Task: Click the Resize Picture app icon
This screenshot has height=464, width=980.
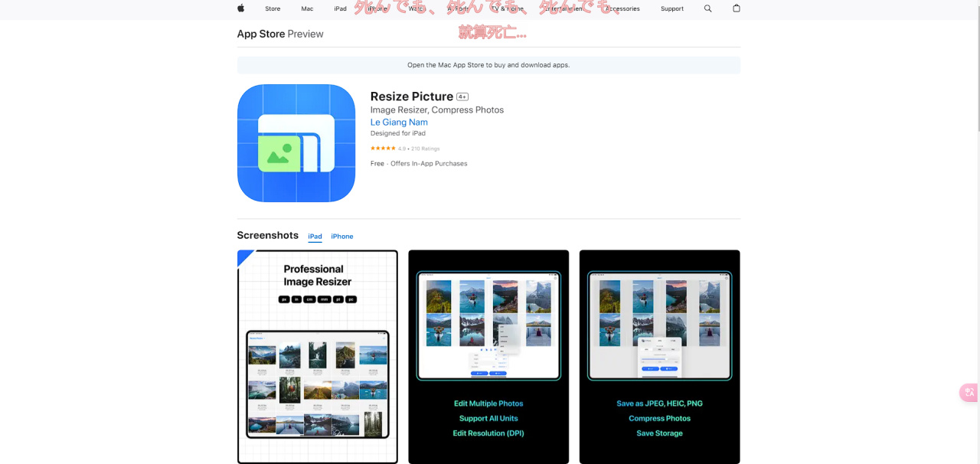Action: click(296, 143)
